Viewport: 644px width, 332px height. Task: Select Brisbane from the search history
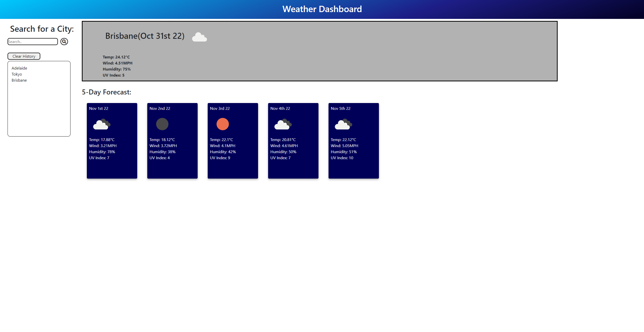coord(19,80)
